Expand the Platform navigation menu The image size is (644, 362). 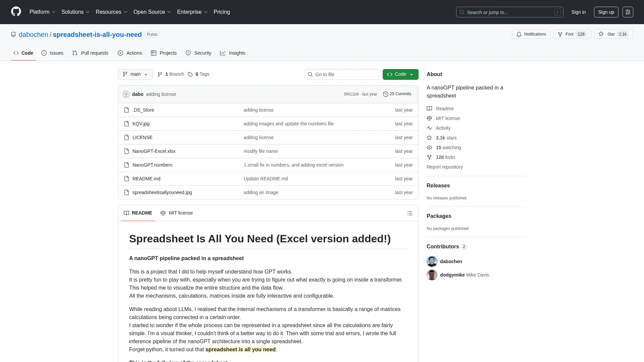(x=42, y=12)
